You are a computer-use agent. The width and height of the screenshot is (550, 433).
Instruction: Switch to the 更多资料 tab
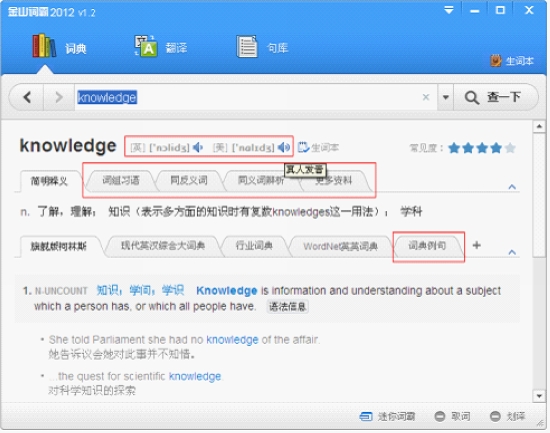point(335,181)
